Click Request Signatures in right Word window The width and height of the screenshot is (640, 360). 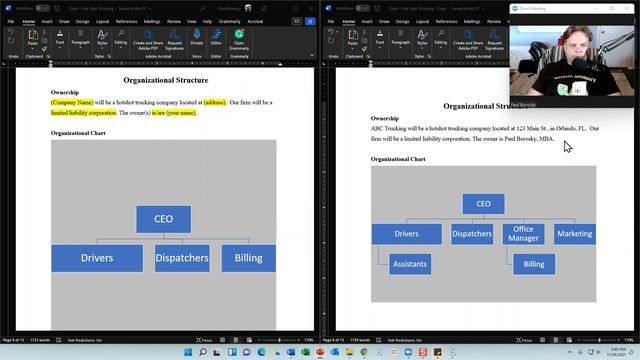click(x=494, y=40)
